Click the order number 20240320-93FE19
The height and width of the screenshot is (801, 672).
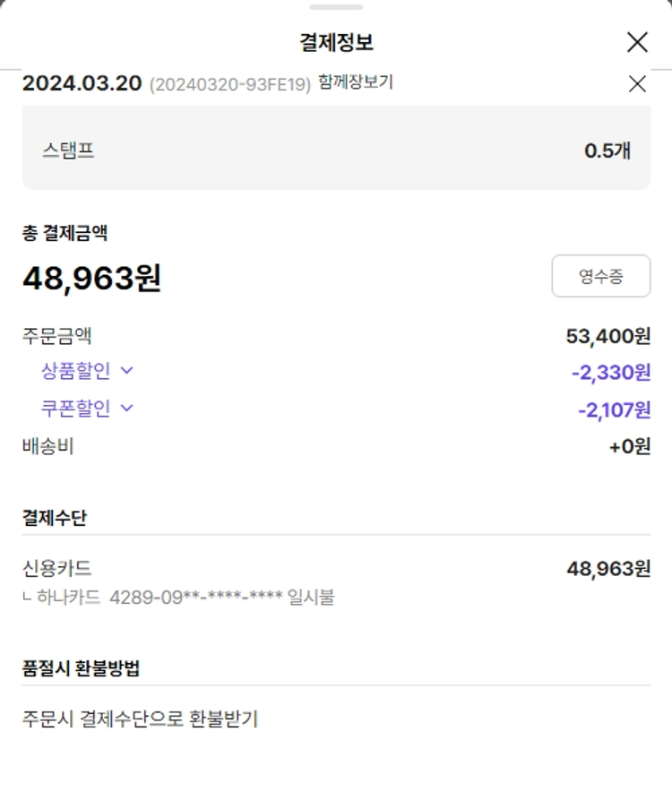[230, 84]
